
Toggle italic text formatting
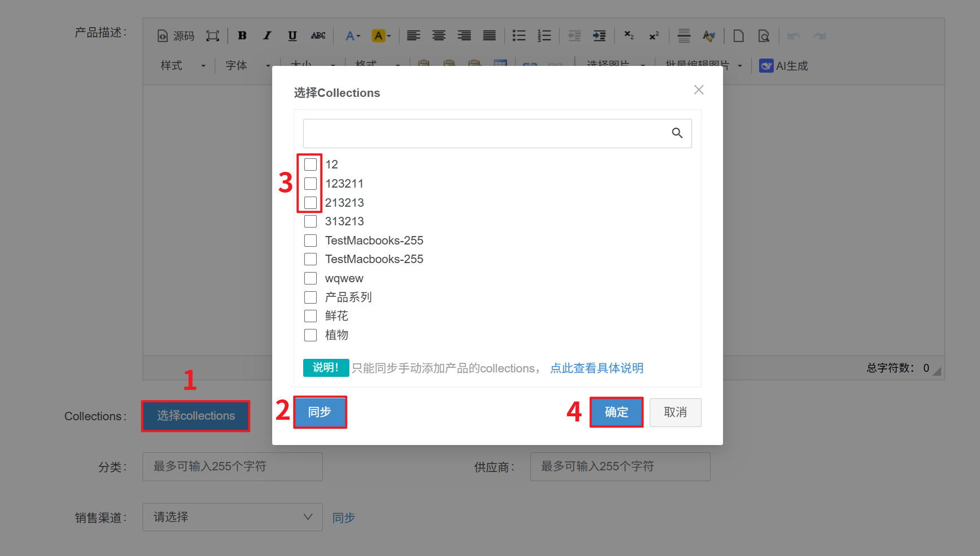click(x=267, y=35)
